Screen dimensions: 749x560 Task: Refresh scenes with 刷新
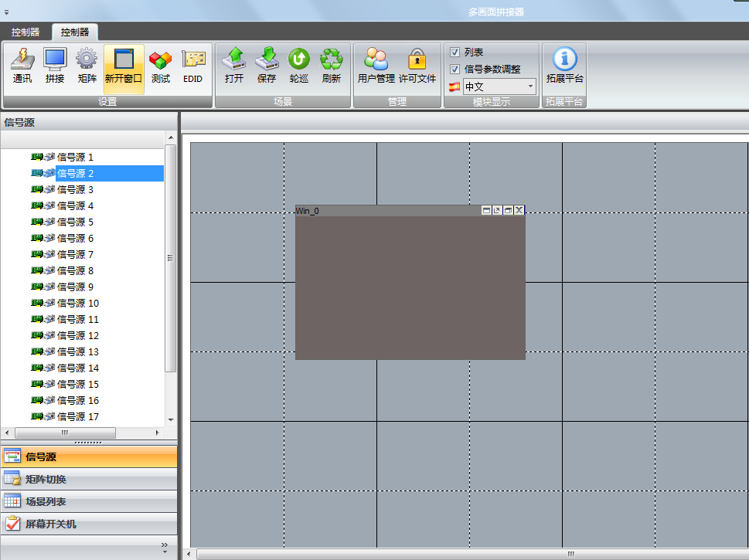(332, 66)
